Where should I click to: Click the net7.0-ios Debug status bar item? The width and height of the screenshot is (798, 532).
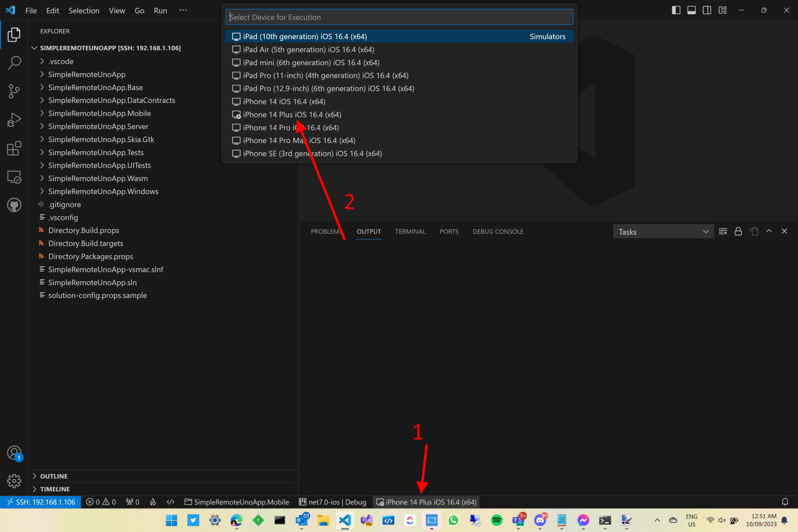pos(332,502)
